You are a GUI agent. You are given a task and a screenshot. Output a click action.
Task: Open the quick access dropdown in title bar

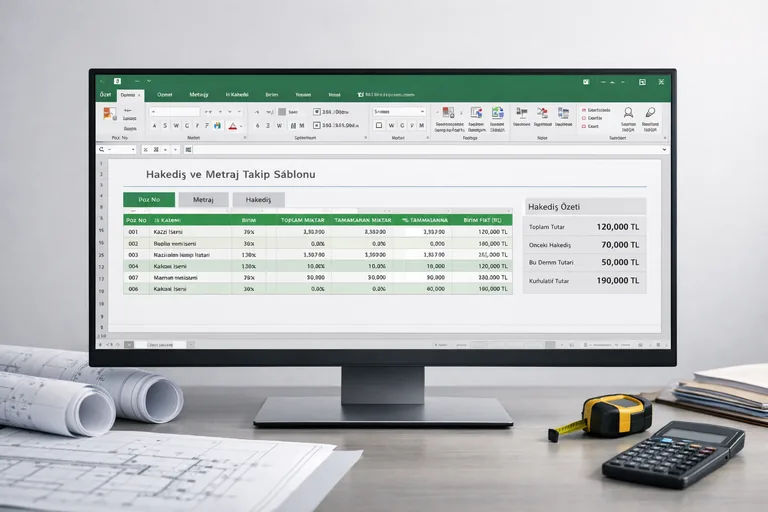(149, 81)
